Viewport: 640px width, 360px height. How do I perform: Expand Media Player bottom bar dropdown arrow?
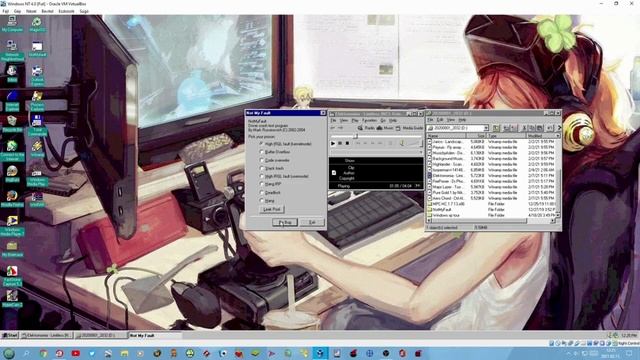pos(421,152)
